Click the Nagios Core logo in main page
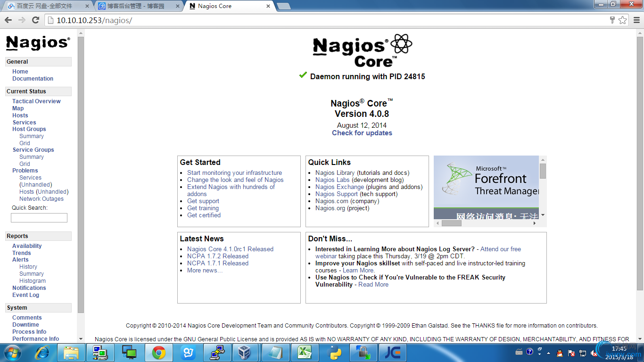644x362 pixels. 362,50
